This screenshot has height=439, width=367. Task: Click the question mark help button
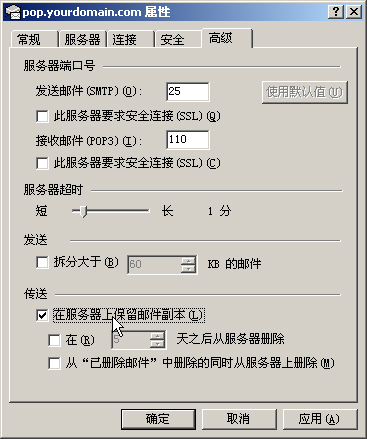(x=336, y=12)
